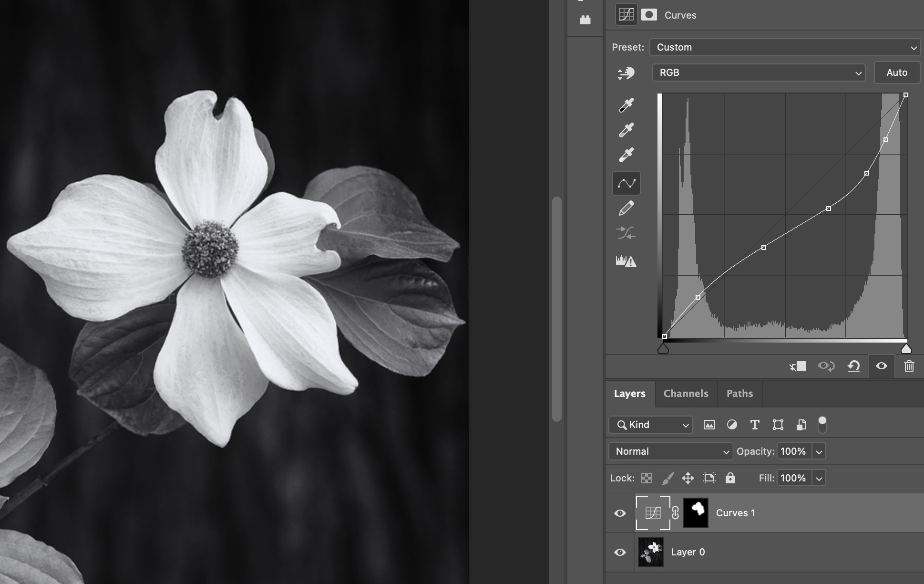Select the white point eyedropper
The height and width of the screenshot is (584, 924).
pos(626,155)
